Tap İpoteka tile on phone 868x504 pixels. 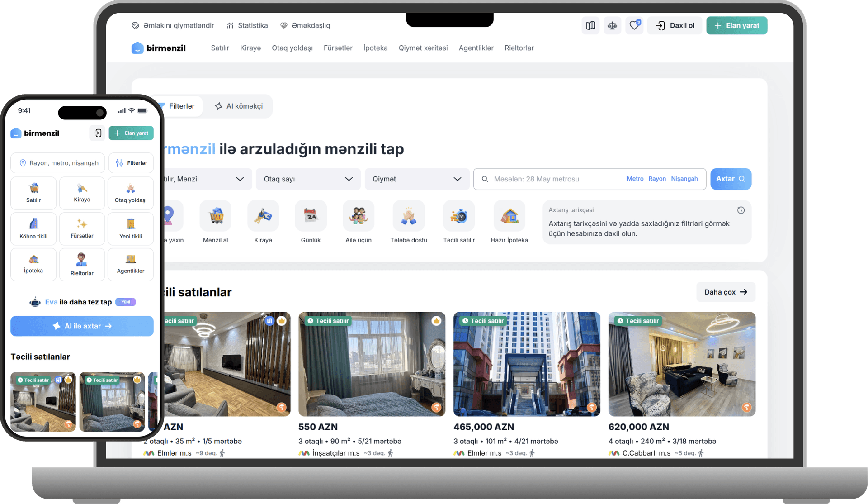[33, 265]
